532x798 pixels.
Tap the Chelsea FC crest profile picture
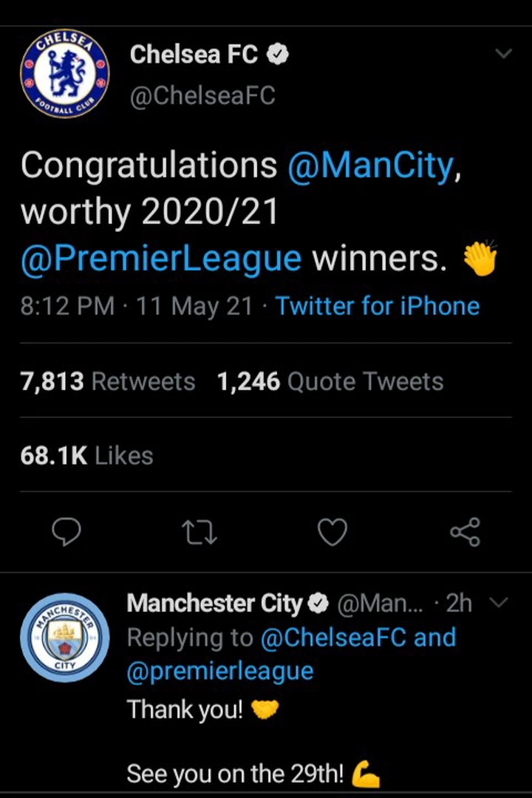click(x=65, y=73)
